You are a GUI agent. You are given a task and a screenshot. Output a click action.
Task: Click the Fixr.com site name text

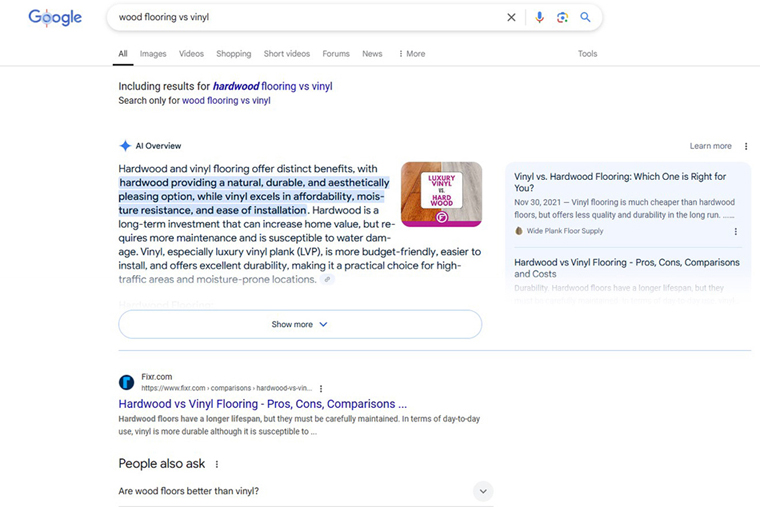157,377
